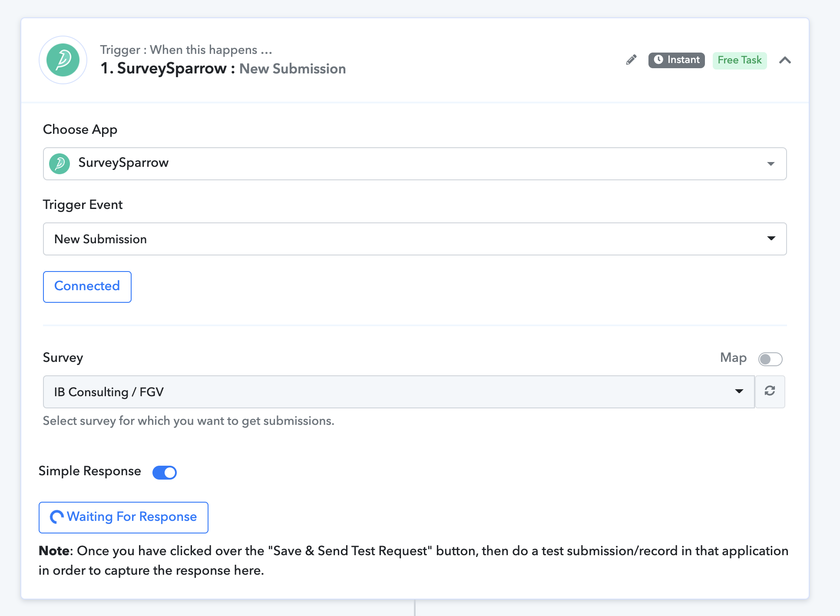Viewport: 840px width, 616px height.
Task: Click the large SurveySparrow logo in header
Action: pyautogui.click(x=63, y=60)
